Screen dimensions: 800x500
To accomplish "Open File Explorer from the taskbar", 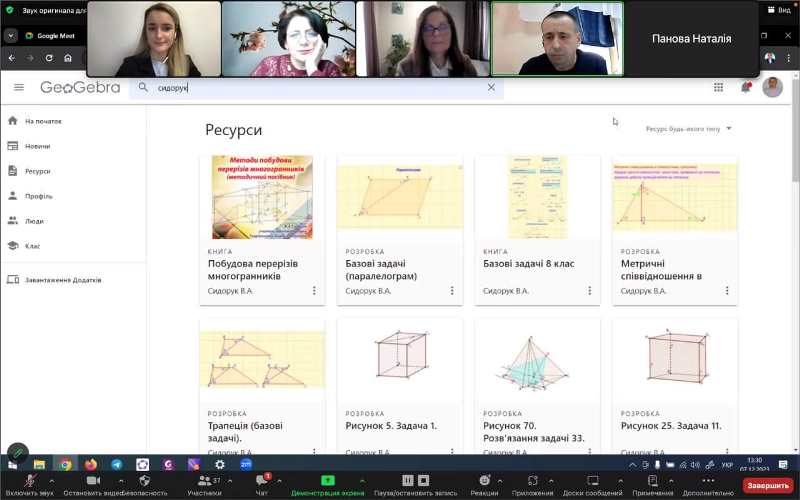I will [x=39, y=464].
